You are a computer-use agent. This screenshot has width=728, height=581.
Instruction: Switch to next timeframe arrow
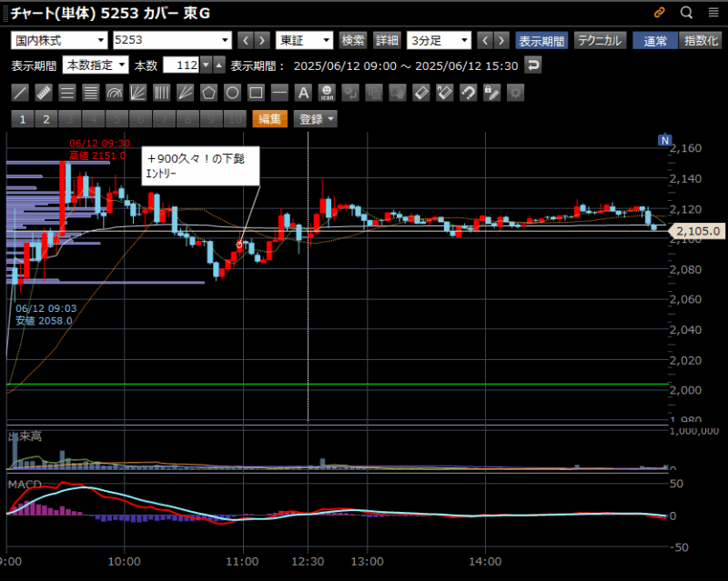(501, 40)
